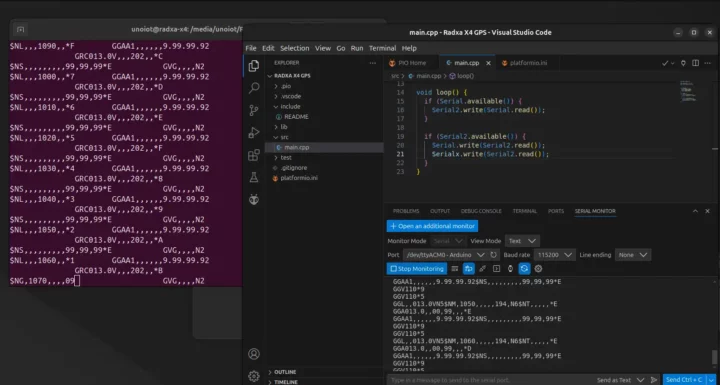Click the plug/link icon in serial monitor toolbar
Image resolution: width=720 pixels, height=385 pixels.
pyautogui.click(x=483, y=268)
